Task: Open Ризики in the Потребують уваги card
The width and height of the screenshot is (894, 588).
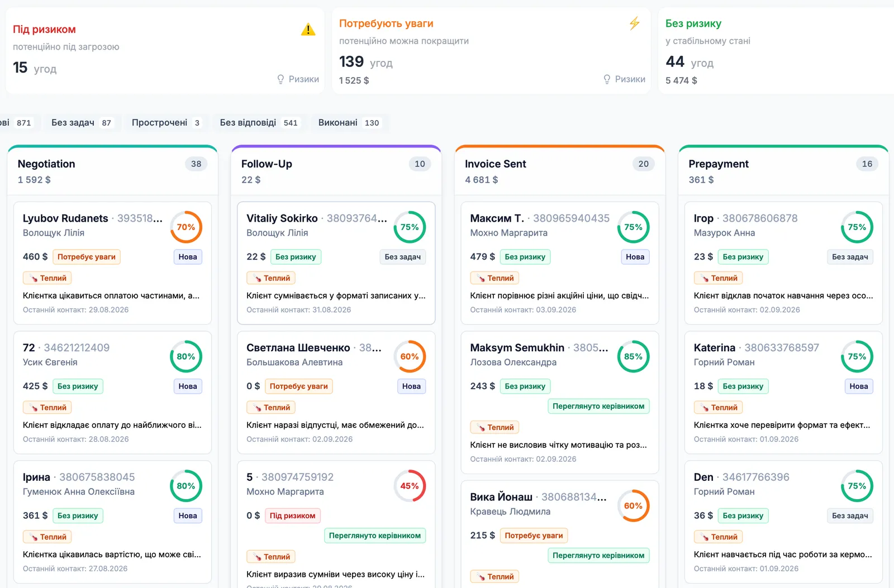Action: [x=624, y=79]
